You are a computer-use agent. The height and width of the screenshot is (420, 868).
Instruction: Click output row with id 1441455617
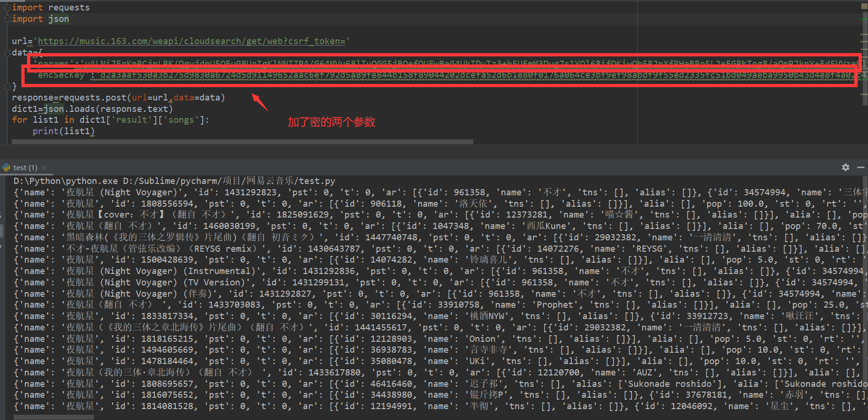click(441, 328)
